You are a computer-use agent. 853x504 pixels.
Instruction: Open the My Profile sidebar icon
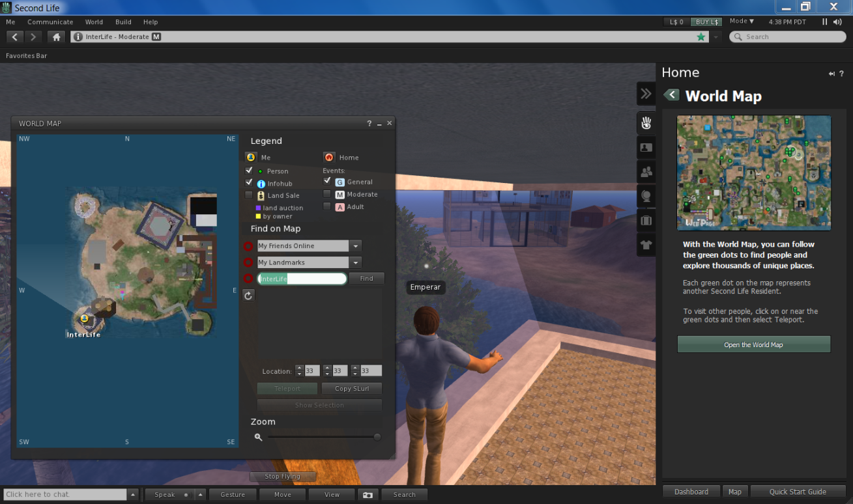click(646, 147)
